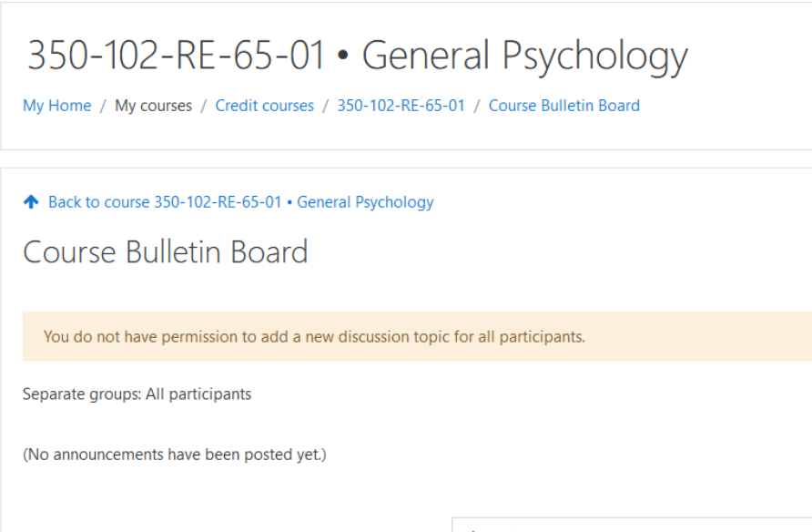Select My courses in the breadcrumb trail
The height and width of the screenshot is (532, 812).
pos(153,106)
